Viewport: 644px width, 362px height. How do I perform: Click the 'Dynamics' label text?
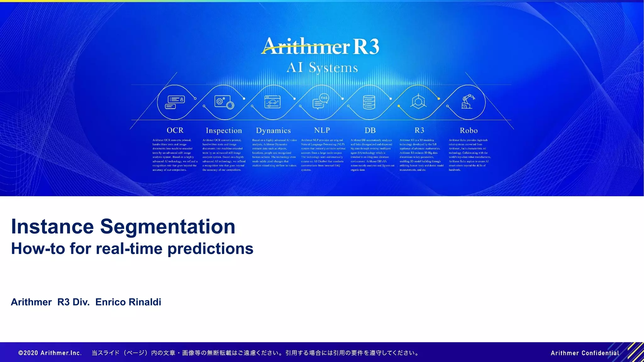[273, 130]
